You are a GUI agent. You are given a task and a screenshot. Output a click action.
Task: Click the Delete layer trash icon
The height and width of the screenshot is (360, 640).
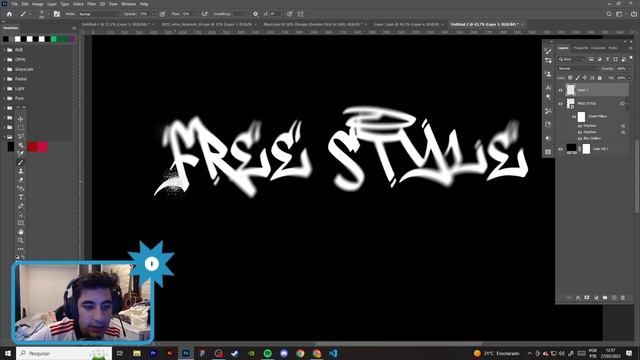tap(623, 298)
